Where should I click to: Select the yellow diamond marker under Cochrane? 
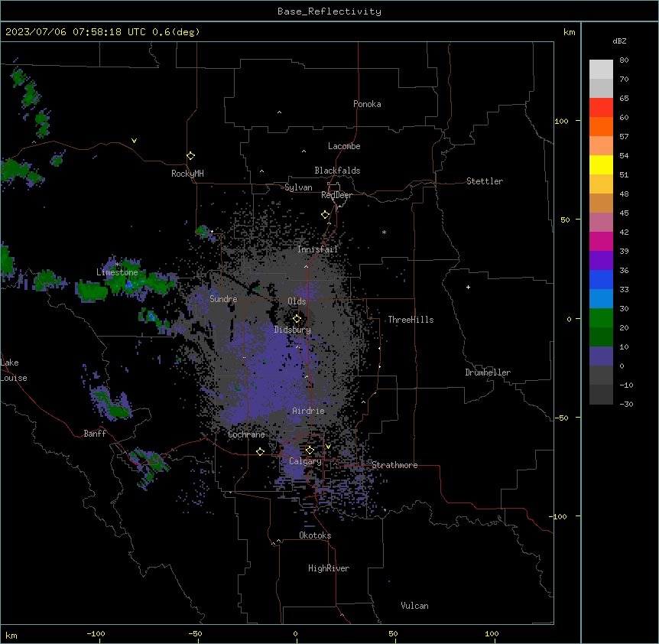[260, 451]
